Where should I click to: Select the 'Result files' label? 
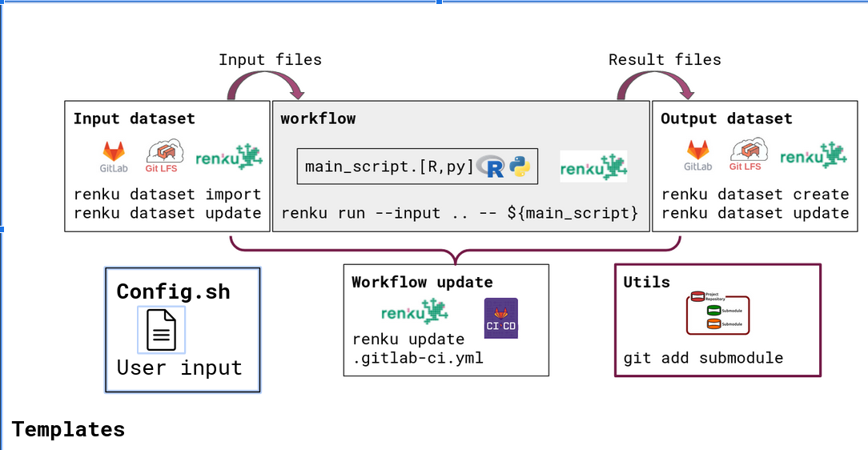(x=665, y=60)
